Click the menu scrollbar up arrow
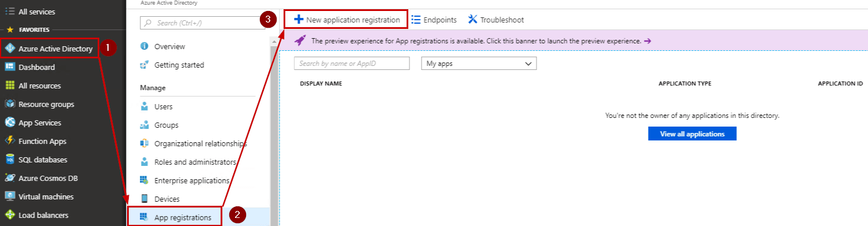This screenshot has height=226, width=868. point(274,42)
